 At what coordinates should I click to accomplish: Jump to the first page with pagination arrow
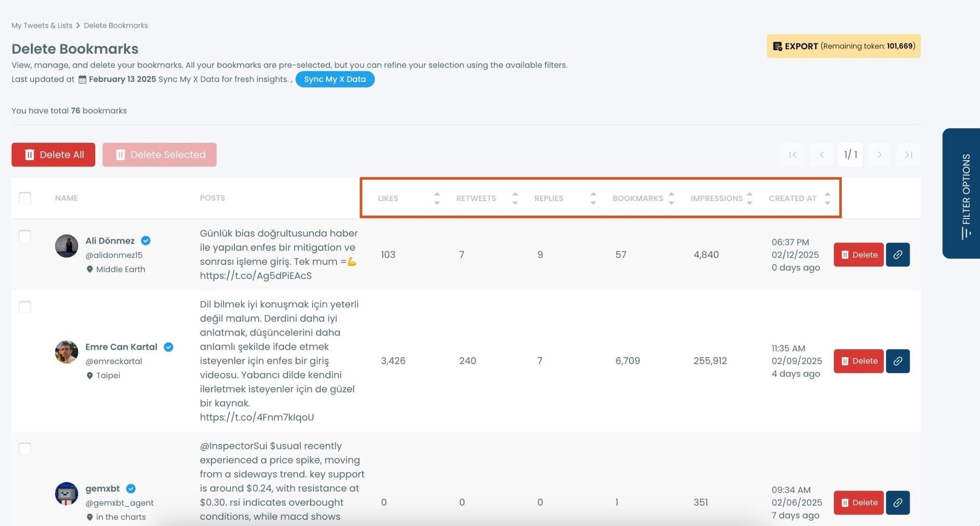pos(792,154)
